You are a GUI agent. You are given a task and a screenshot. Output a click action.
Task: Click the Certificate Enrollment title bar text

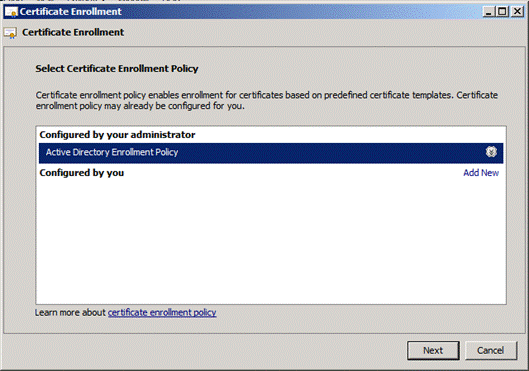coord(71,12)
